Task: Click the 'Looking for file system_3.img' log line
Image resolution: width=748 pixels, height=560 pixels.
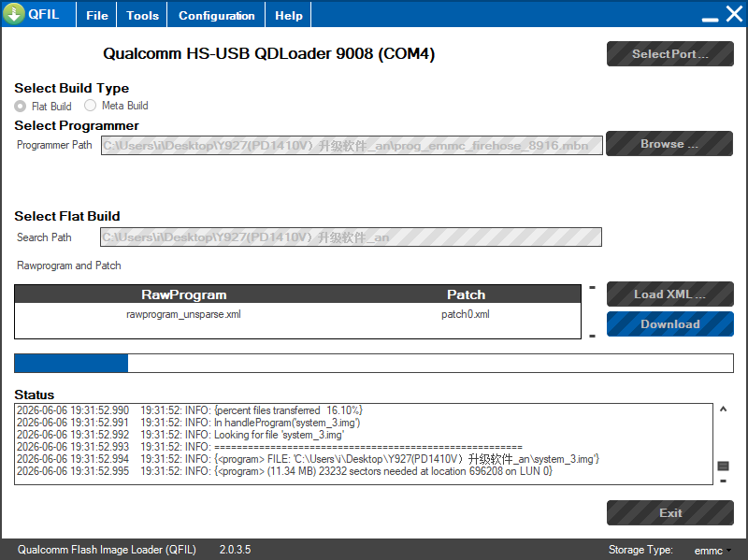Action: click(180, 435)
